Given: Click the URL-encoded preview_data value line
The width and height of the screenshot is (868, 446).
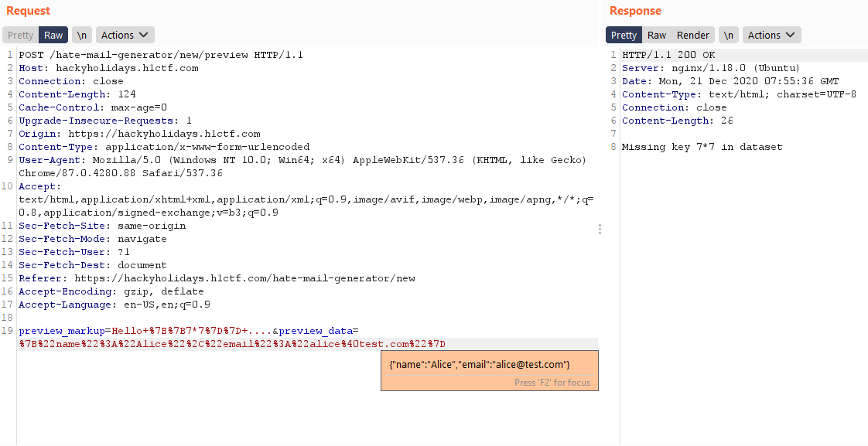Looking at the screenshot, I should (x=232, y=344).
